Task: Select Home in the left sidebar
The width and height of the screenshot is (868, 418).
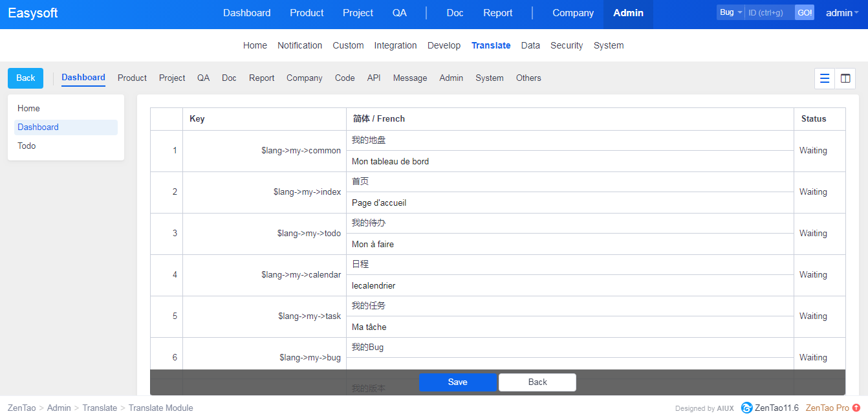Action: coord(28,108)
